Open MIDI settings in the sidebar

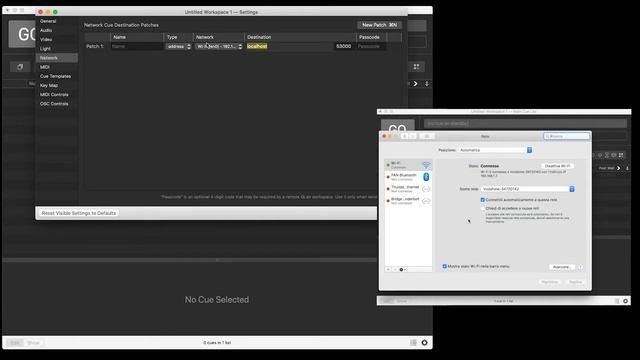[44, 67]
